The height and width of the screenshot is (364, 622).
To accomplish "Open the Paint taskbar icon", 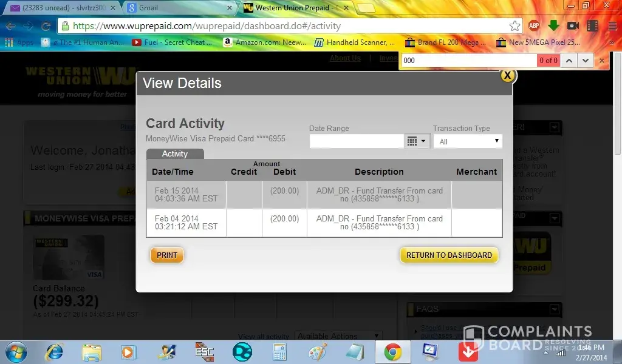I will (x=317, y=352).
